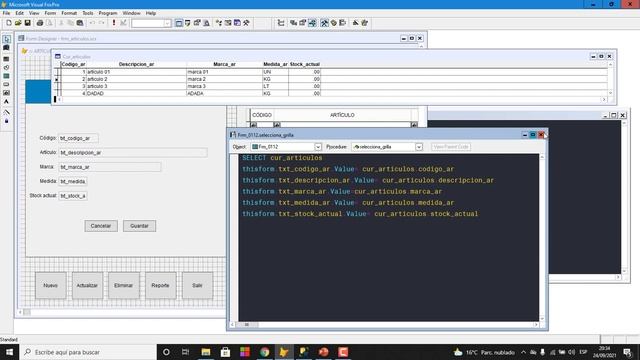The width and height of the screenshot is (640, 360).
Task: Open the Windows Start menu
Action: [9, 352]
